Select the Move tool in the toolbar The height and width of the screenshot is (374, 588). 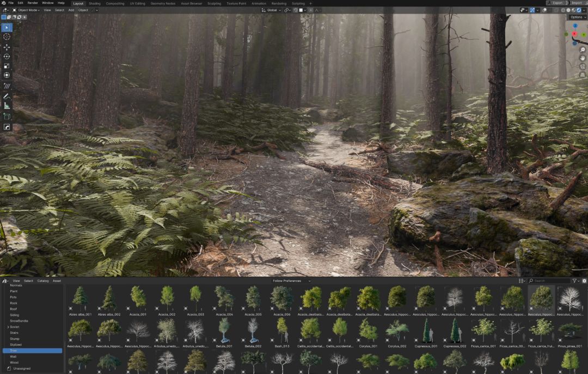(x=7, y=47)
